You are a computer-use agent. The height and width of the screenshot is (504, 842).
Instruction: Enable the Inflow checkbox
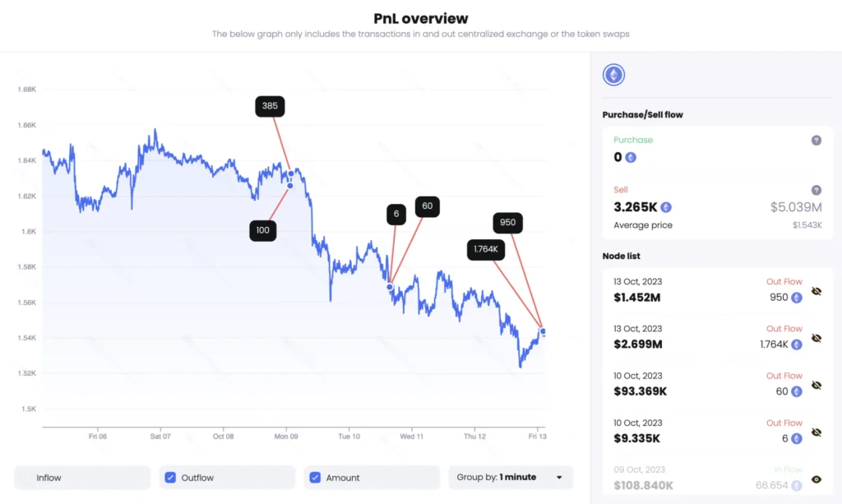point(27,478)
